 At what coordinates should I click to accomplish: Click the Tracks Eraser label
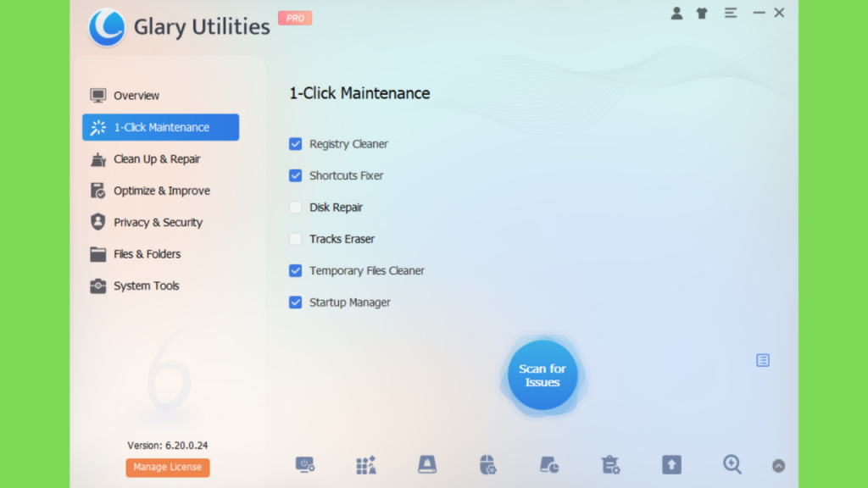click(x=342, y=239)
